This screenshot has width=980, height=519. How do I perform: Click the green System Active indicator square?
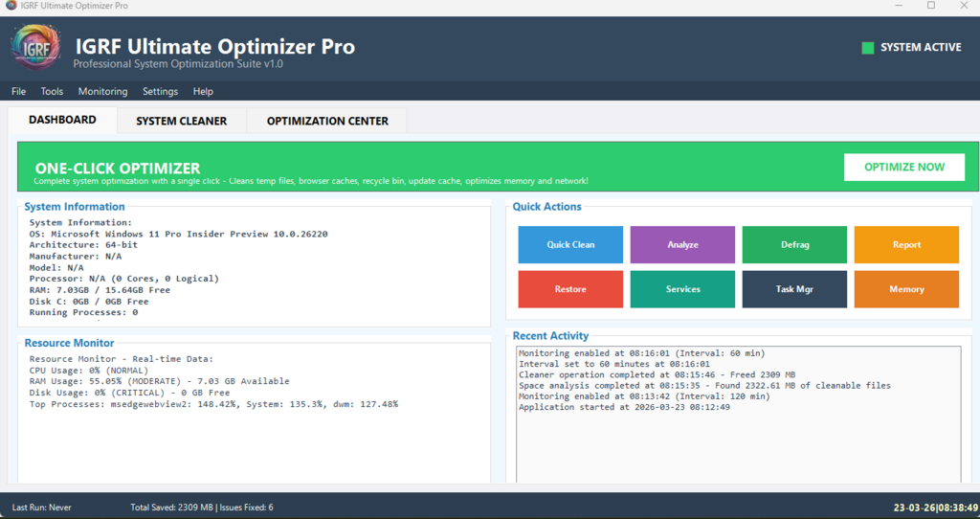coord(868,48)
